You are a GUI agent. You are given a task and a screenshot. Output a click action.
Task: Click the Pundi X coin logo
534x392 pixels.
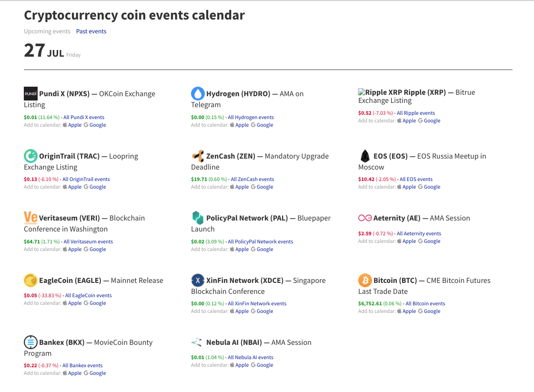click(30, 93)
